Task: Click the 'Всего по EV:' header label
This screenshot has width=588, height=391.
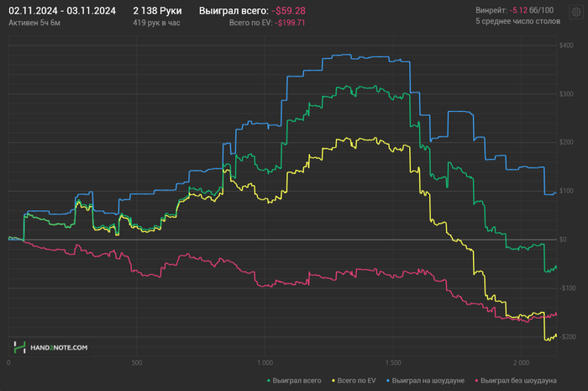Action: 250,23
